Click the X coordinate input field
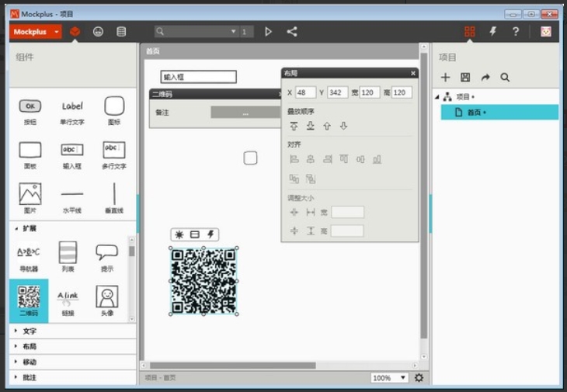 click(x=305, y=92)
